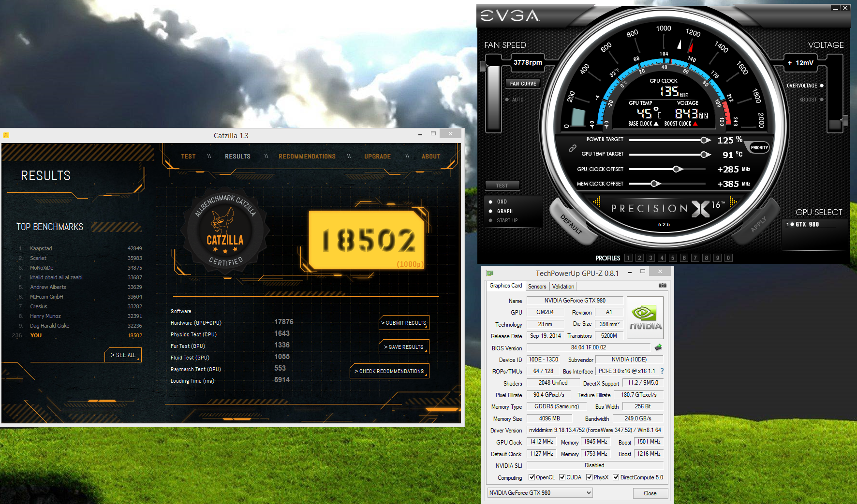Screen dimensions: 857x504
Task: Click the MEM CLOCK OFFSET slider handle
Action: tap(655, 184)
